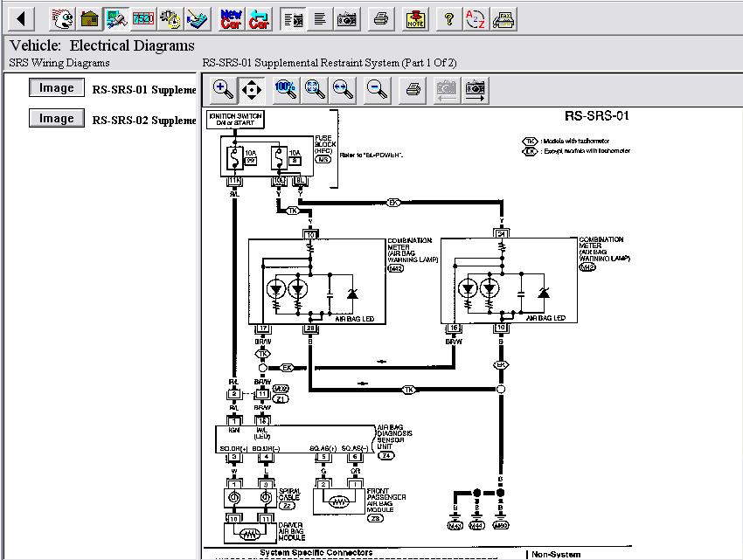Click the New Car icon
Image resolution: width=743 pixels, height=560 pixels.
232,18
